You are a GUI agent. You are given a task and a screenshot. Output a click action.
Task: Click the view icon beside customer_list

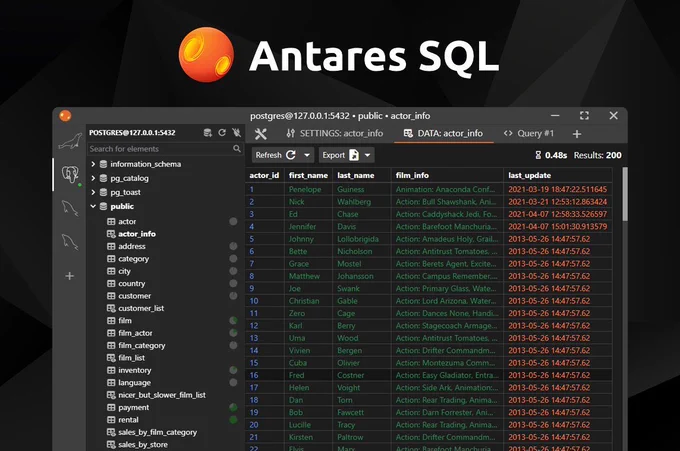point(111,308)
